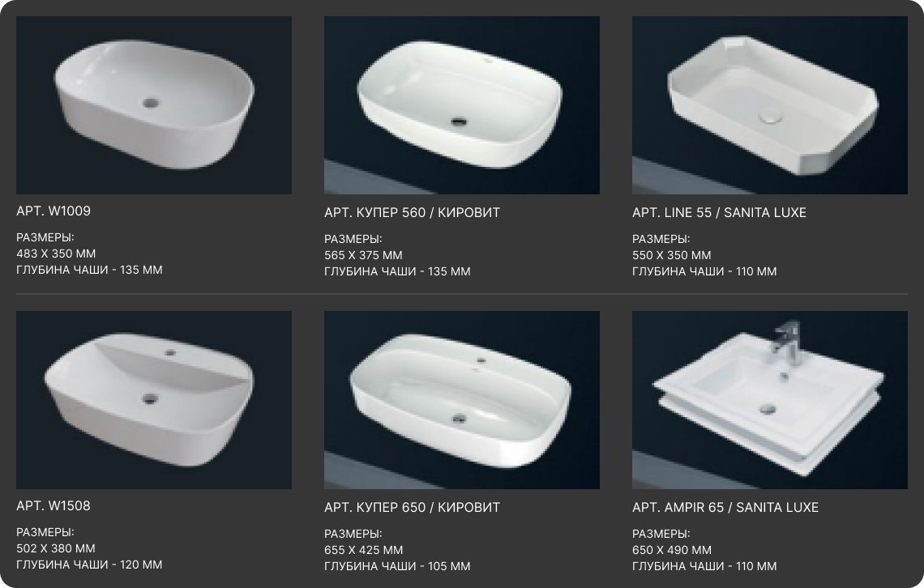View the Line 55 Sanita Luxe sink image
The image size is (924, 588).
tap(770, 105)
